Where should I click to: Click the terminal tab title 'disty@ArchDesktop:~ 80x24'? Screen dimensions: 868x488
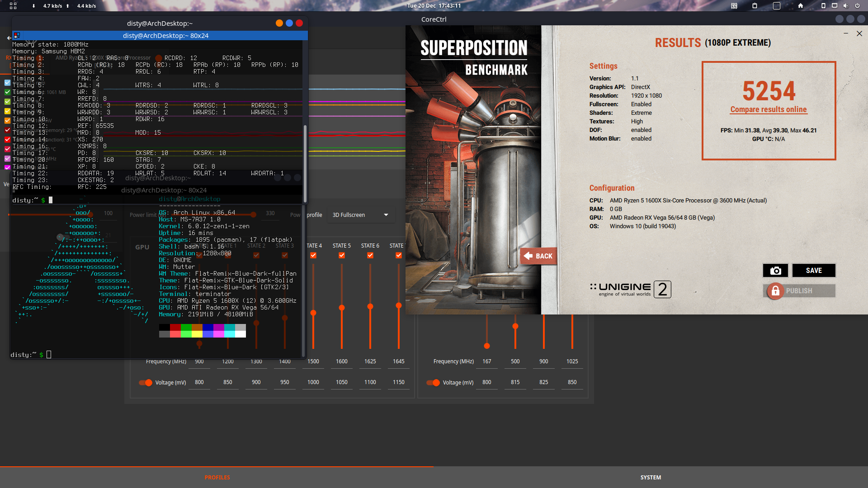tap(165, 36)
